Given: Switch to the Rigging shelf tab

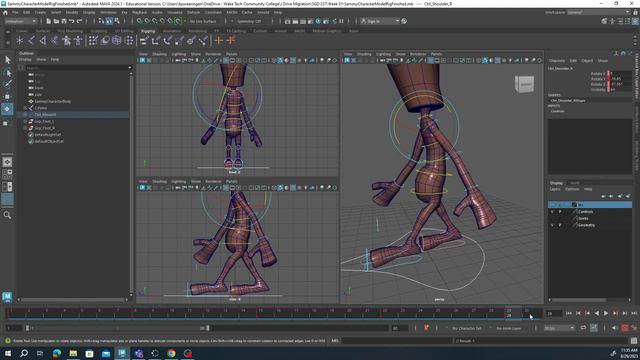Looking at the screenshot, I should pyautogui.click(x=148, y=31).
